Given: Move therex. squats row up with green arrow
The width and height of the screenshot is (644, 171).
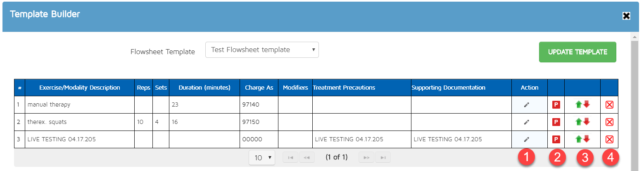Looking at the screenshot, I should coord(579,122).
